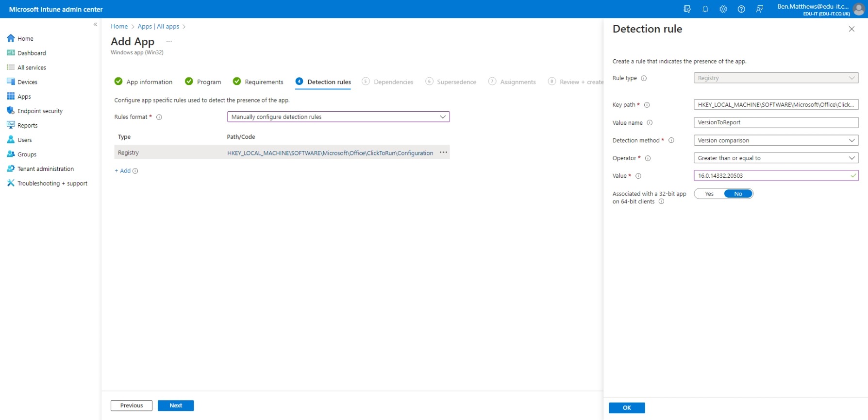
Task: Open help question mark in header
Action: (x=741, y=9)
